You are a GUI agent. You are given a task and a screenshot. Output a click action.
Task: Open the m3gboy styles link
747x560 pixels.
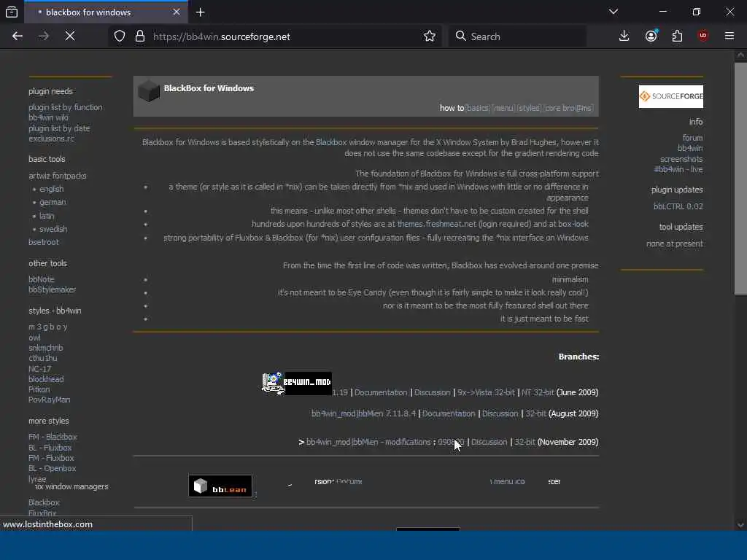[x=47, y=327]
